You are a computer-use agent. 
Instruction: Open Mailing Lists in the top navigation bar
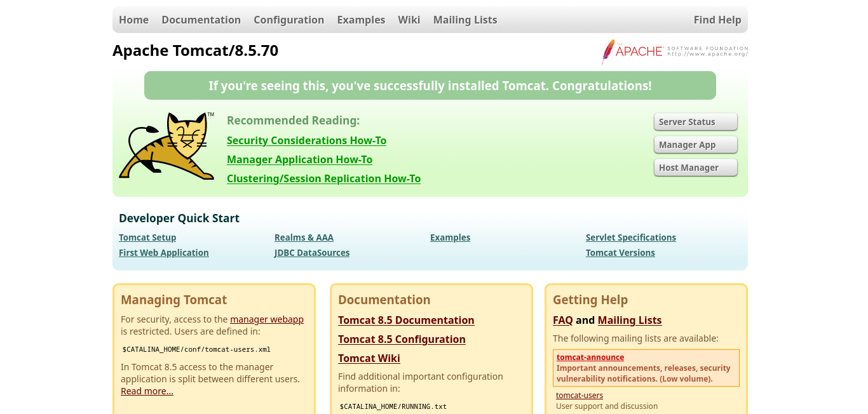point(465,20)
